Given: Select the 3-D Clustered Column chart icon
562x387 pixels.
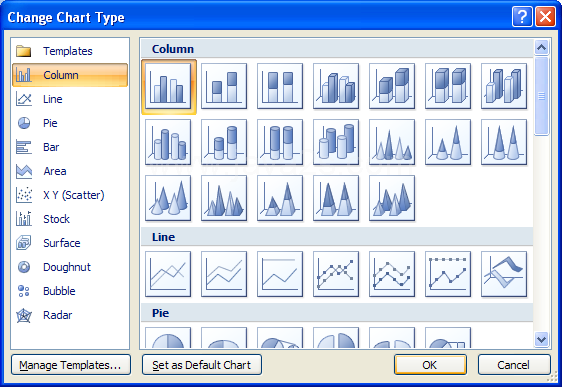Looking at the screenshot, I should point(336,86).
